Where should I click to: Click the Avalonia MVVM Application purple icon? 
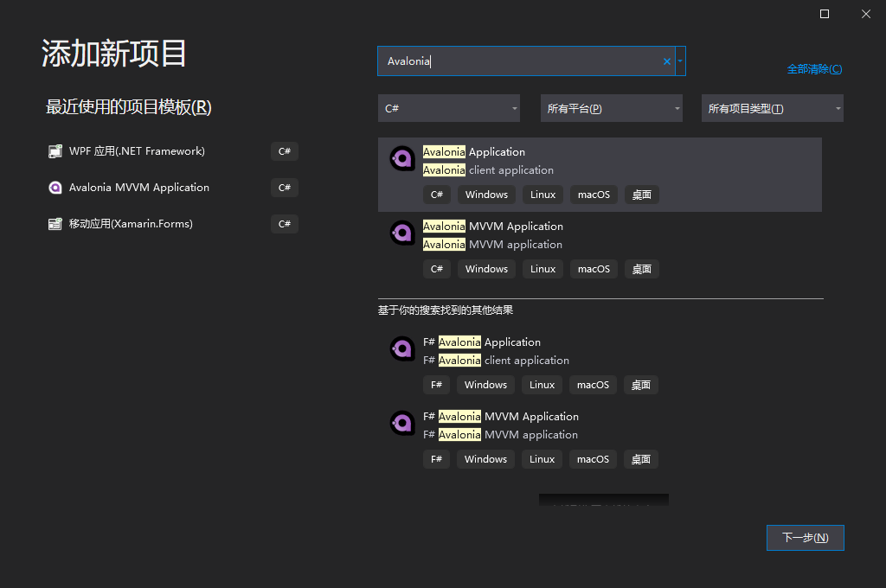[401, 232]
